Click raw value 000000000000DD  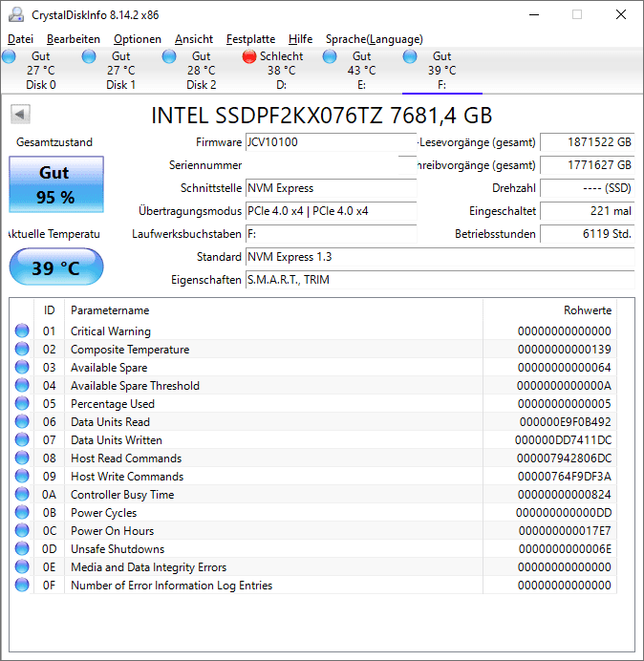(x=564, y=513)
